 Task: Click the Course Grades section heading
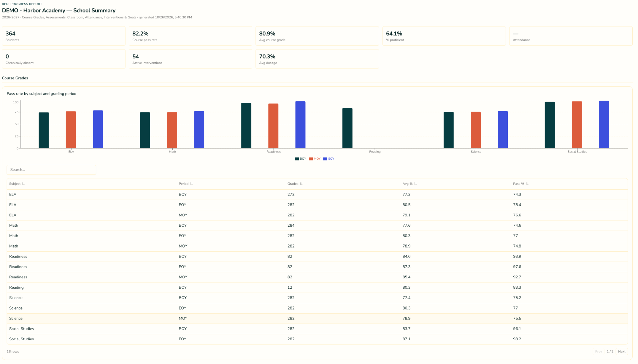click(15, 78)
